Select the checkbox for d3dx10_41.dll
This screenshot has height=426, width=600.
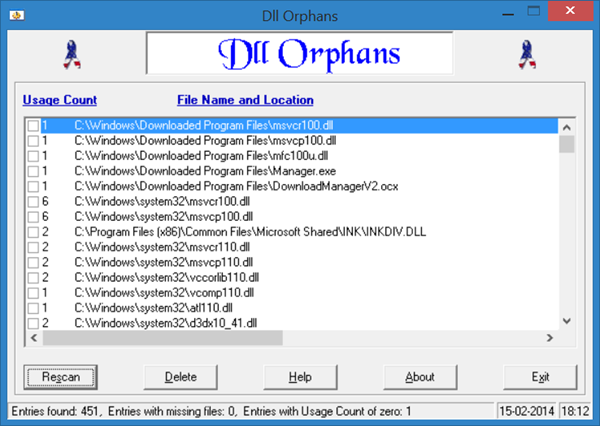click(33, 323)
